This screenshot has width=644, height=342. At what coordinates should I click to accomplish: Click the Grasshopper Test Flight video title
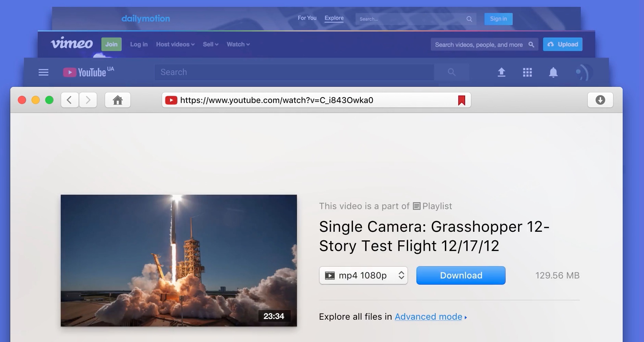434,236
